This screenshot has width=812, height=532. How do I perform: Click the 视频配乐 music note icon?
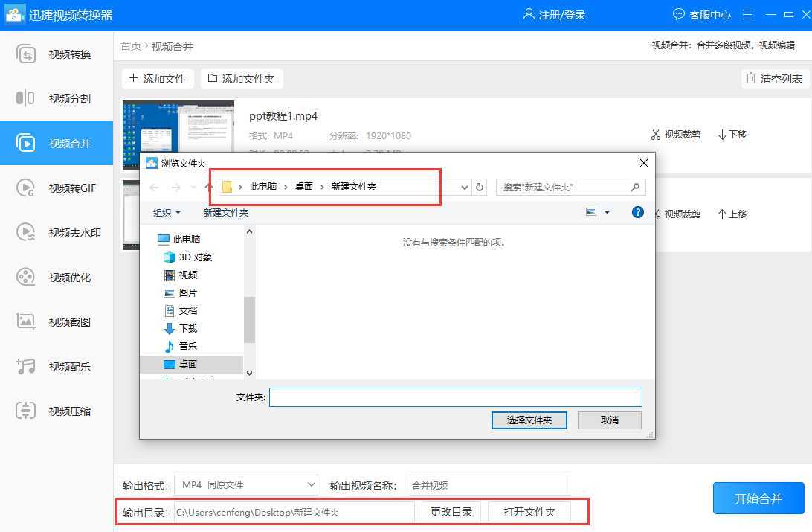coord(25,366)
